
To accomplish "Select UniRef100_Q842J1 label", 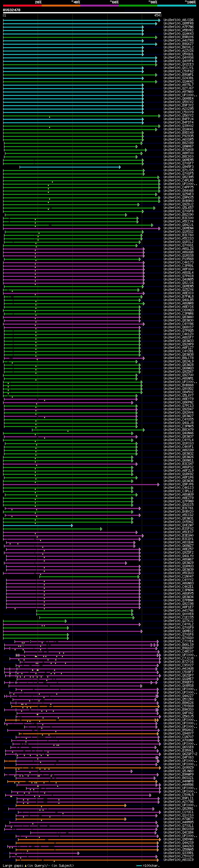I will (x=179, y=225).
